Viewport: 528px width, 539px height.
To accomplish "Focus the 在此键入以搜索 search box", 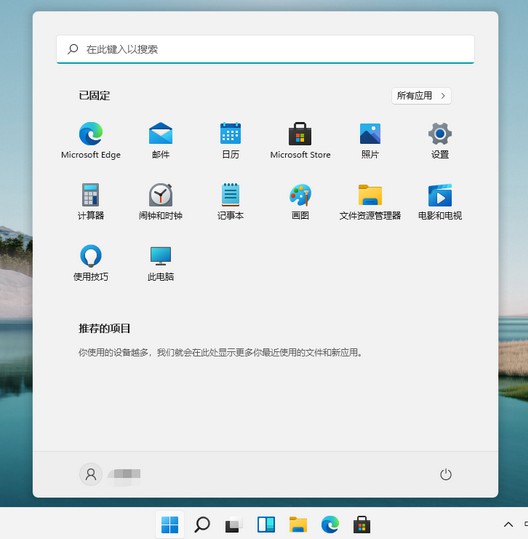I will (x=265, y=49).
